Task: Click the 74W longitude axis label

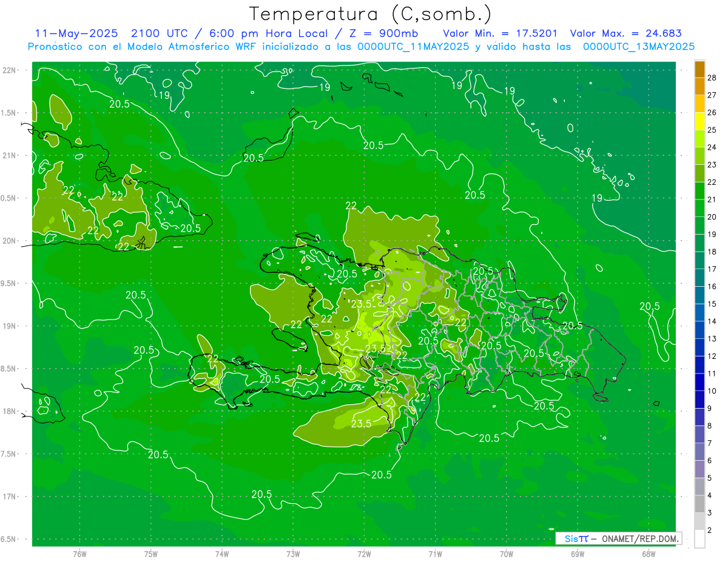Action: tap(222, 554)
